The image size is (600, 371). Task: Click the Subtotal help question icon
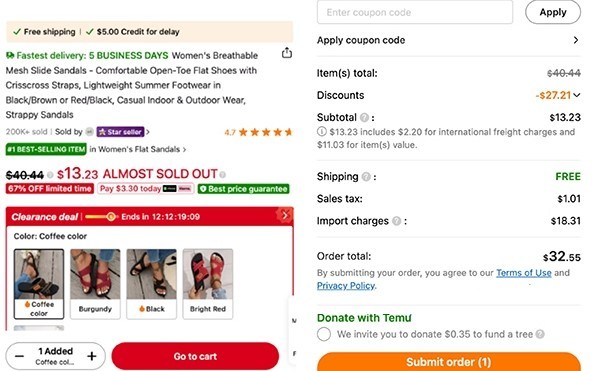tap(364, 117)
